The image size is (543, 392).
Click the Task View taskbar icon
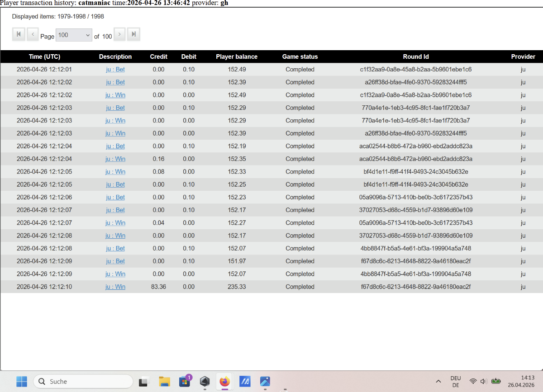(144, 381)
